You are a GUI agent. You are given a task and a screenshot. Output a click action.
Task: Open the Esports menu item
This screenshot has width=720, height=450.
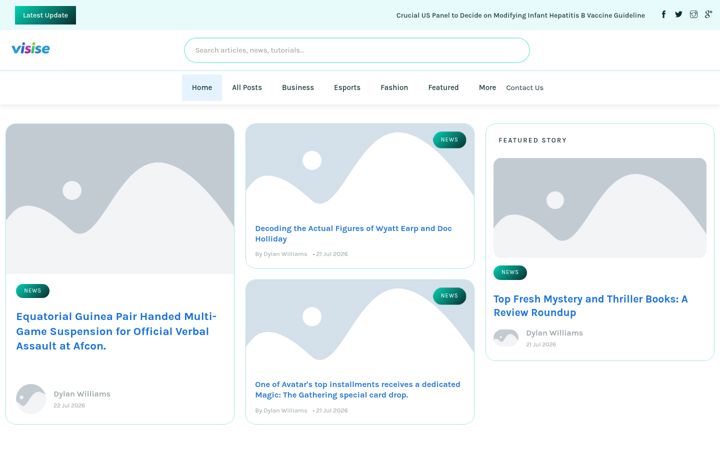347,87
